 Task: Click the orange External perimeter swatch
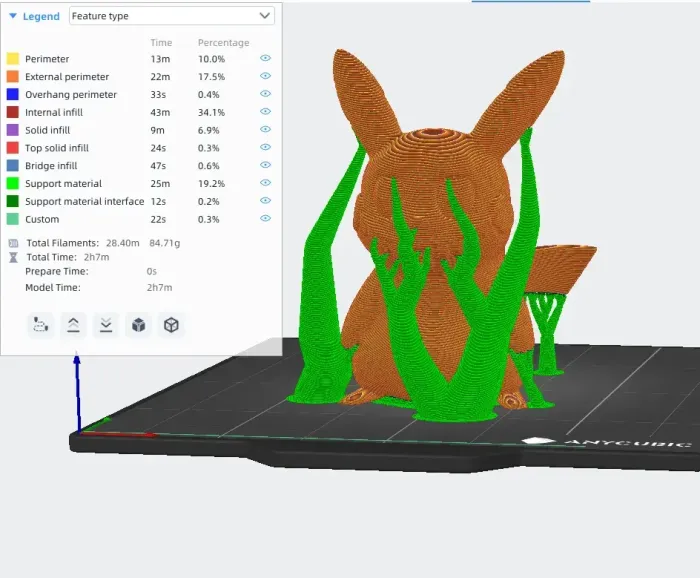point(13,76)
